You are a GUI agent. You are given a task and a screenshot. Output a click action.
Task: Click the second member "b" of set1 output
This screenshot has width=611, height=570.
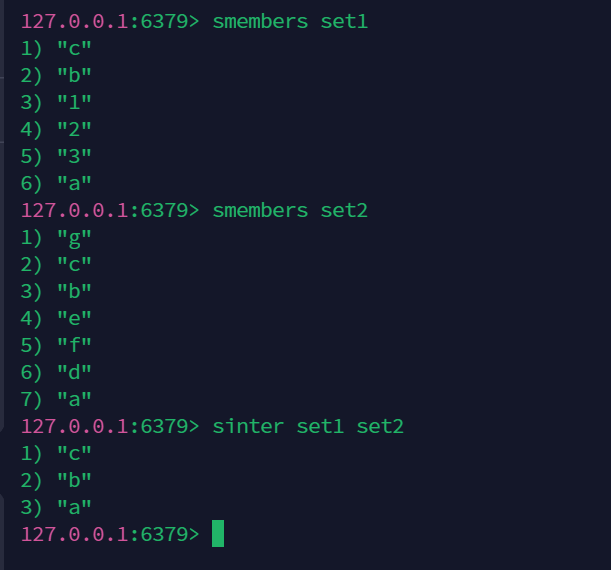click(74, 75)
